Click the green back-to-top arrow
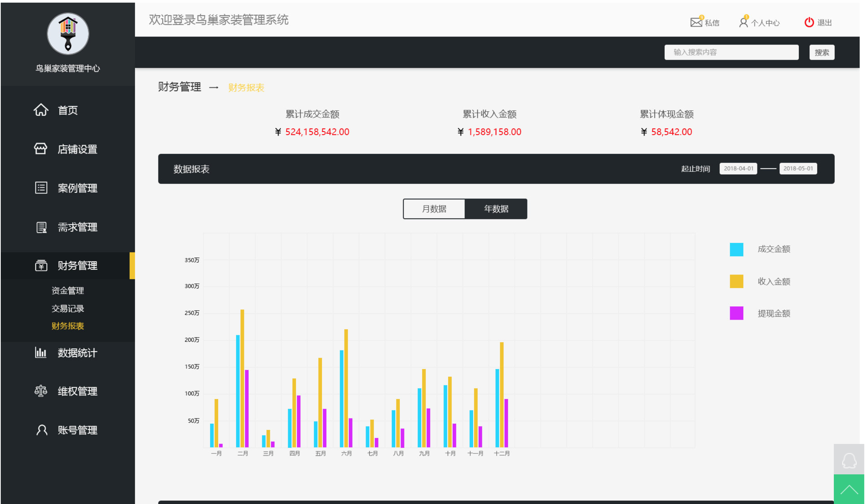The image size is (865, 504). click(849, 489)
